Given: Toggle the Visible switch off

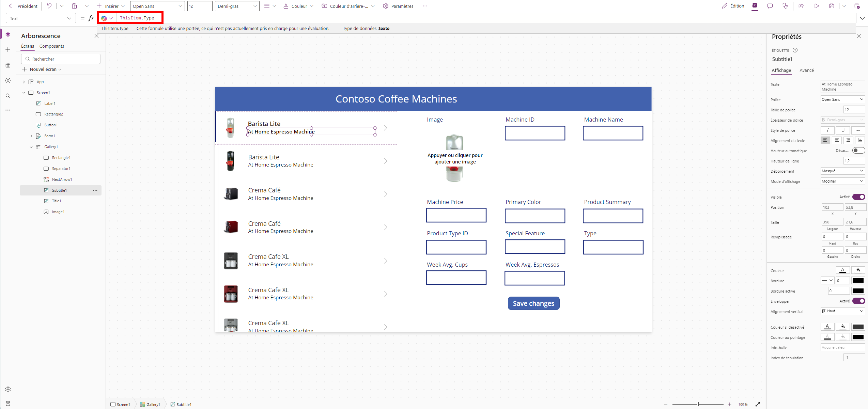Looking at the screenshot, I should pos(858,197).
